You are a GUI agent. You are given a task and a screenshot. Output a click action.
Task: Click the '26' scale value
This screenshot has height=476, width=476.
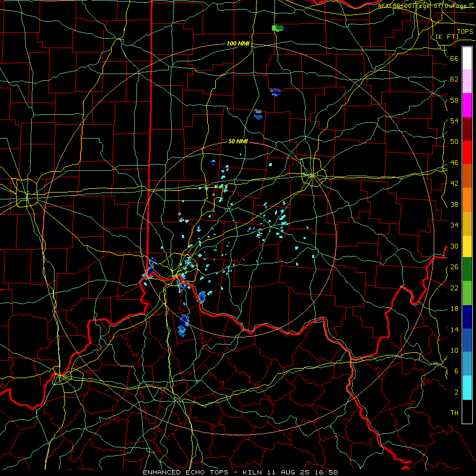tap(454, 267)
